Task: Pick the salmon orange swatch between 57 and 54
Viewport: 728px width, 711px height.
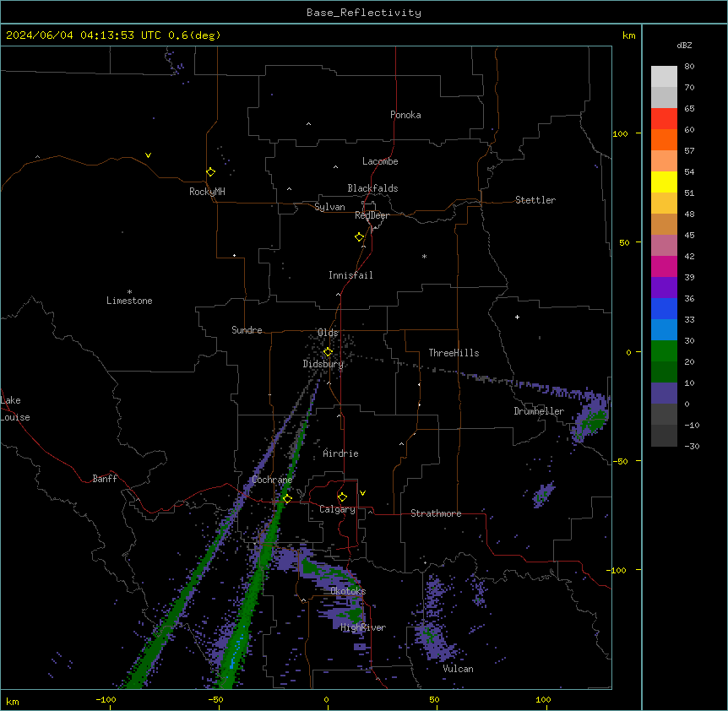Action: (664, 161)
